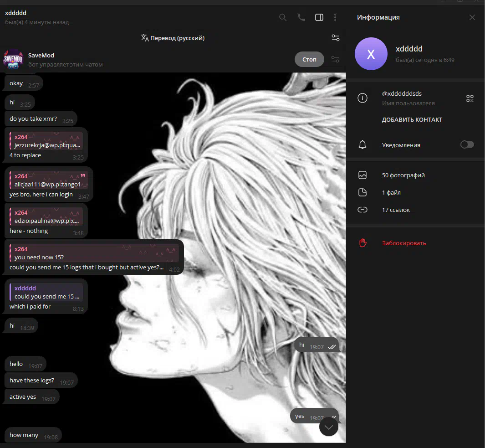Open quoted alicjaa111@wp.pl reply preview

[49, 180]
